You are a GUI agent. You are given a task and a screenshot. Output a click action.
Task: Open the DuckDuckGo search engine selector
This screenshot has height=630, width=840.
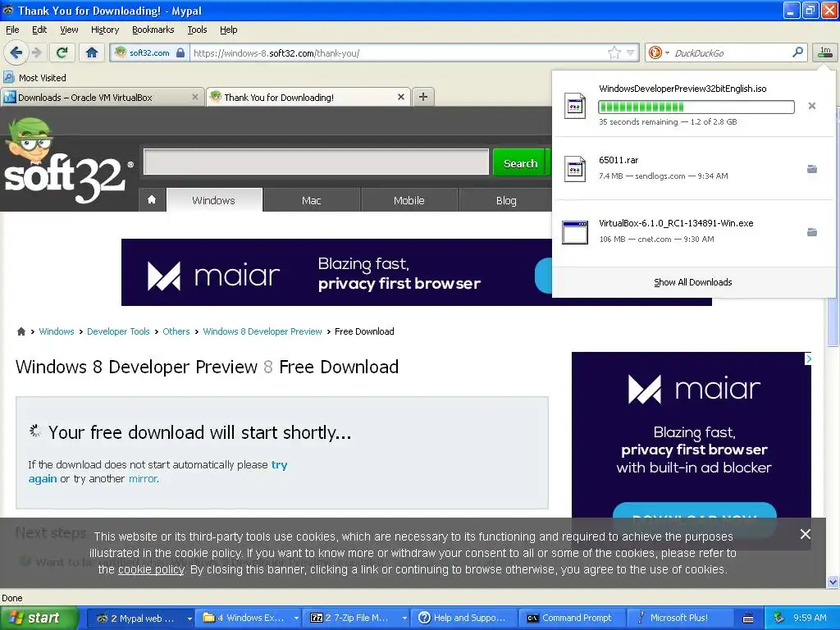tap(659, 52)
